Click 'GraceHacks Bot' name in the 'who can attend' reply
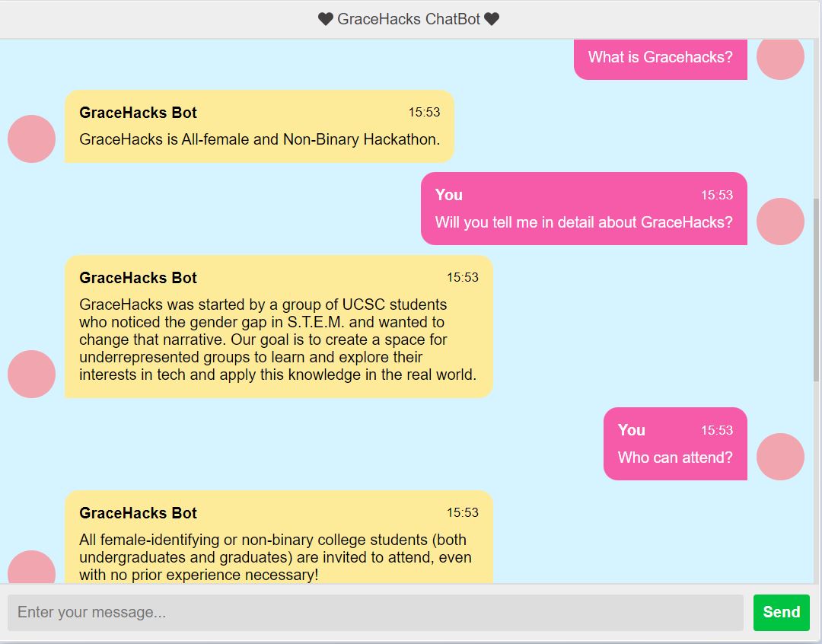The width and height of the screenshot is (822, 644). click(x=138, y=513)
